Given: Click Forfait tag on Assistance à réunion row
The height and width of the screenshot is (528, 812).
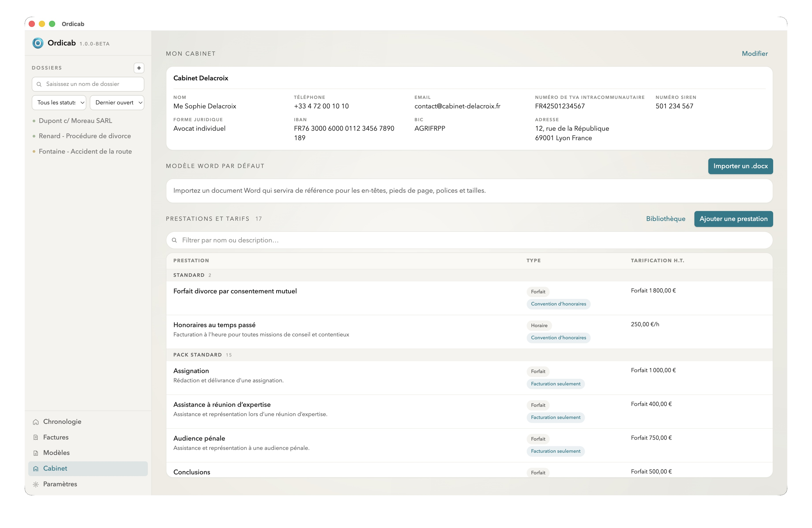Looking at the screenshot, I should pyautogui.click(x=538, y=405).
